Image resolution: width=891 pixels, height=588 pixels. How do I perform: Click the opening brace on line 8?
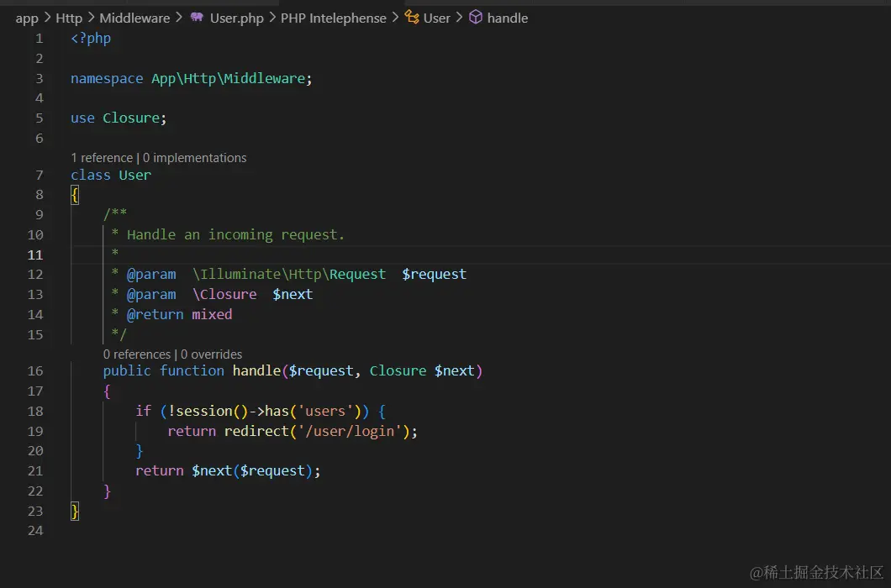tap(75, 196)
